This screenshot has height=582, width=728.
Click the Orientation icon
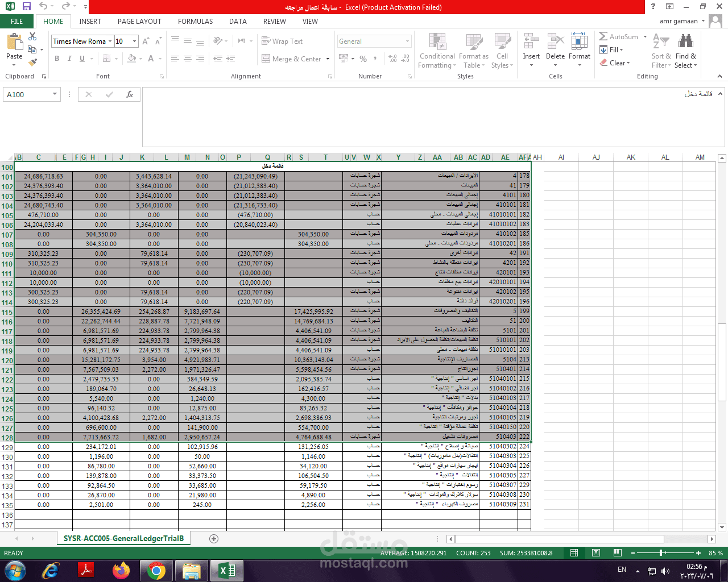point(218,41)
